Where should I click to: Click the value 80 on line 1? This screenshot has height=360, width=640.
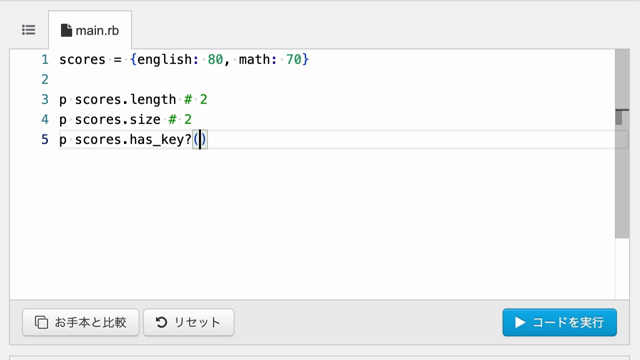click(215, 60)
